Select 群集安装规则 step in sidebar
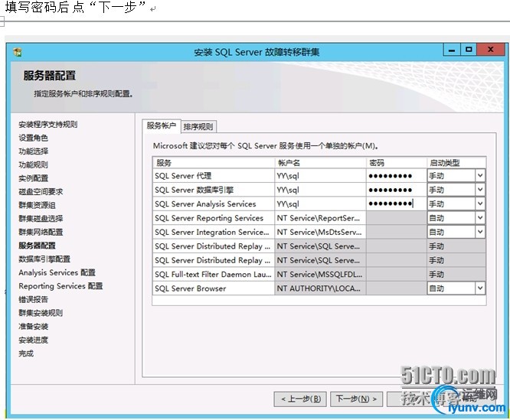Screen dimensions: 510x420 [x=41, y=313]
